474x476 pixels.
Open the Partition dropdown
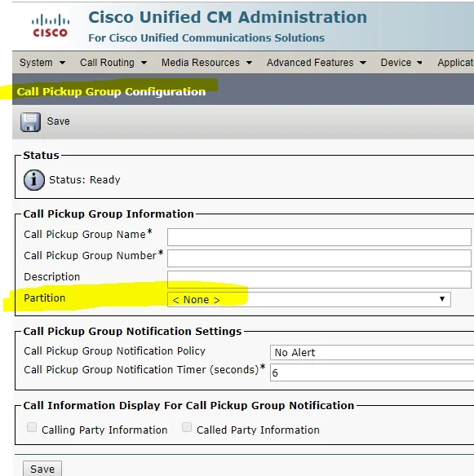point(308,300)
